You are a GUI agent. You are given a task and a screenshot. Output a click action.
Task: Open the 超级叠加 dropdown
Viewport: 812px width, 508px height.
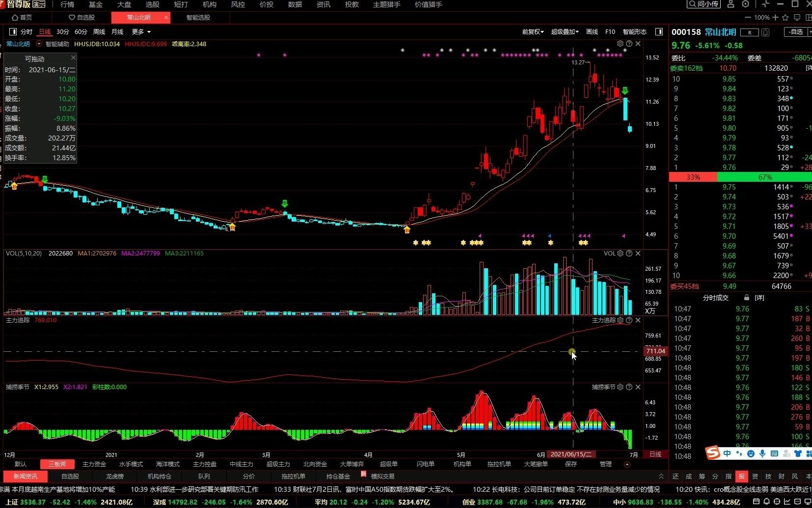coord(565,32)
